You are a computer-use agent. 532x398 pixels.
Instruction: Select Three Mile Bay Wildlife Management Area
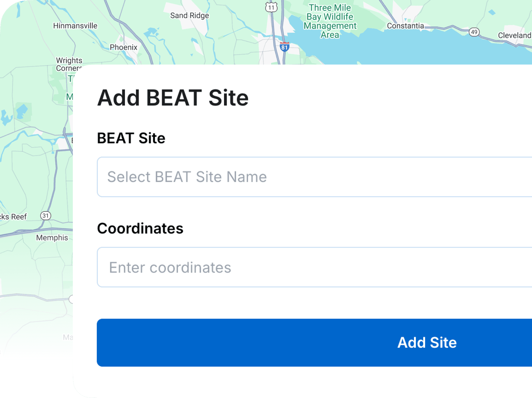click(x=329, y=21)
